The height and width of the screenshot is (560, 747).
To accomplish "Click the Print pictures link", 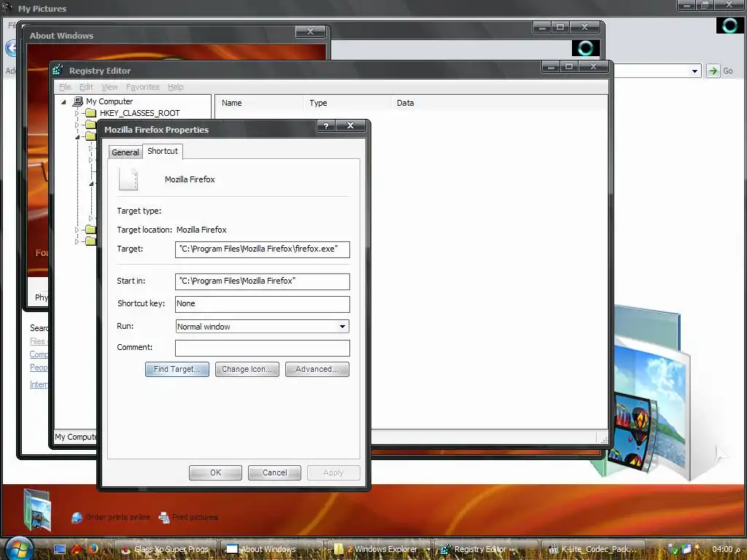I will tap(189, 517).
